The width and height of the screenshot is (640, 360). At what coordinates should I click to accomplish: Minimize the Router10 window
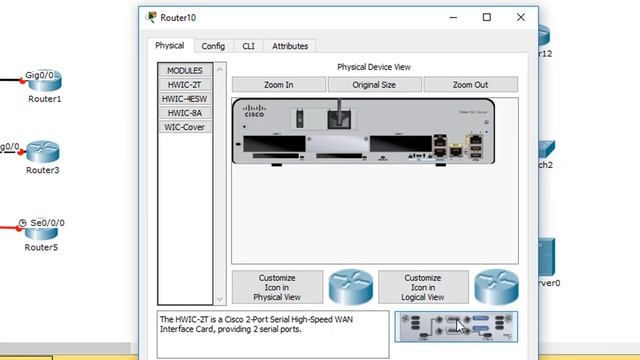click(453, 18)
